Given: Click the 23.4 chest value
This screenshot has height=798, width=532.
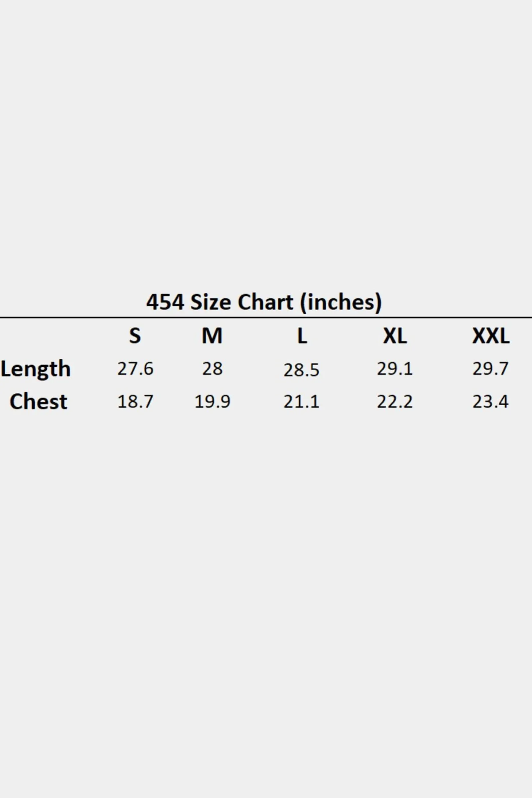Looking at the screenshot, I should [x=490, y=401].
